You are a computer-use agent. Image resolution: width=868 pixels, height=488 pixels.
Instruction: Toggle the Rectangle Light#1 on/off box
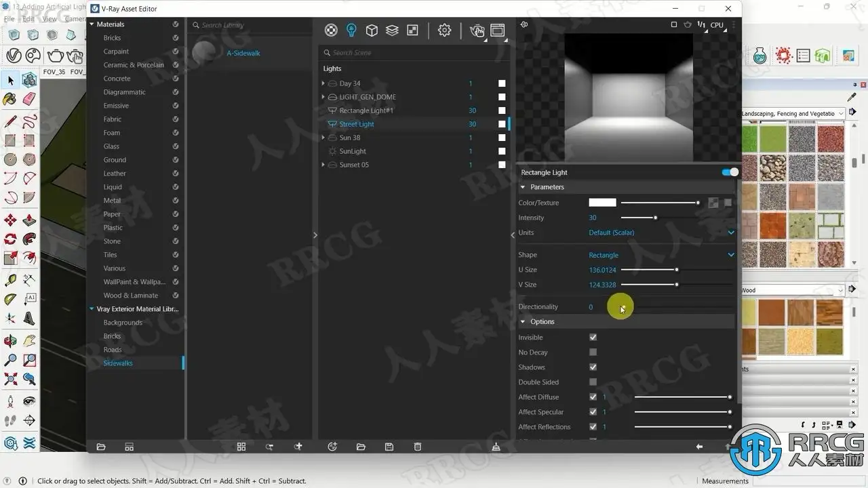502,110
